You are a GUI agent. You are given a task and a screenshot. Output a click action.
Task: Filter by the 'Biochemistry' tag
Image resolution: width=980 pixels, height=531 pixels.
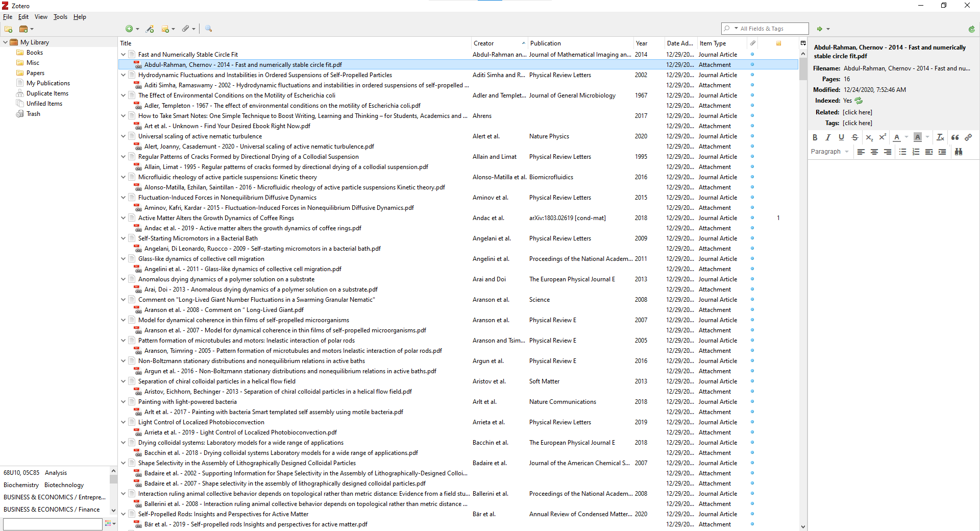tap(21, 485)
